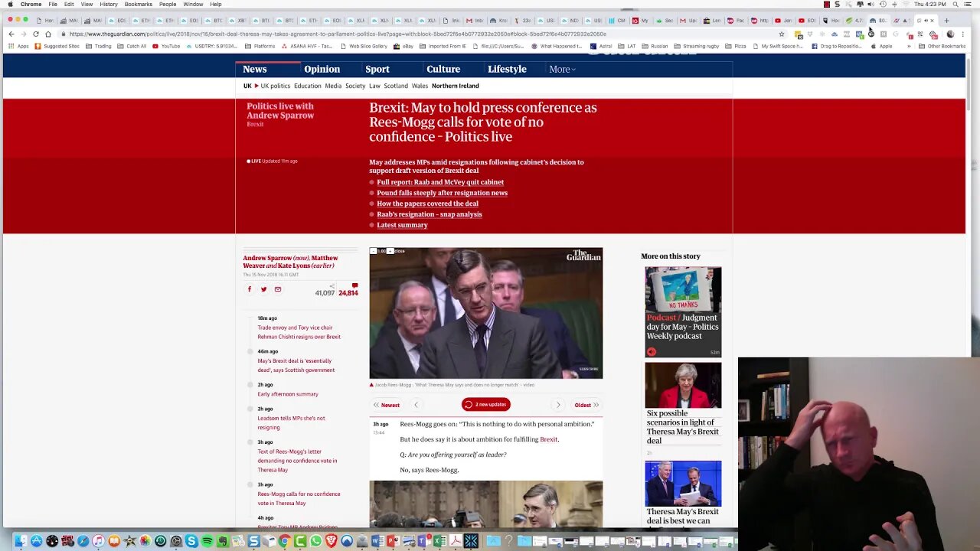Select Northern Ireland in the subnavigation
This screenshot has height=551, width=980.
pos(456,86)
